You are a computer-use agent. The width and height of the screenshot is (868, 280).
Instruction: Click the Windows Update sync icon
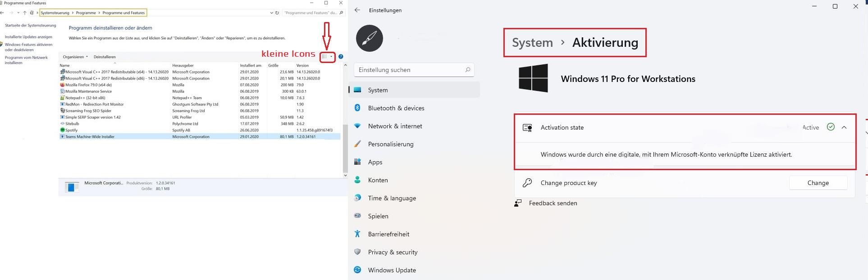pos(357,270)
